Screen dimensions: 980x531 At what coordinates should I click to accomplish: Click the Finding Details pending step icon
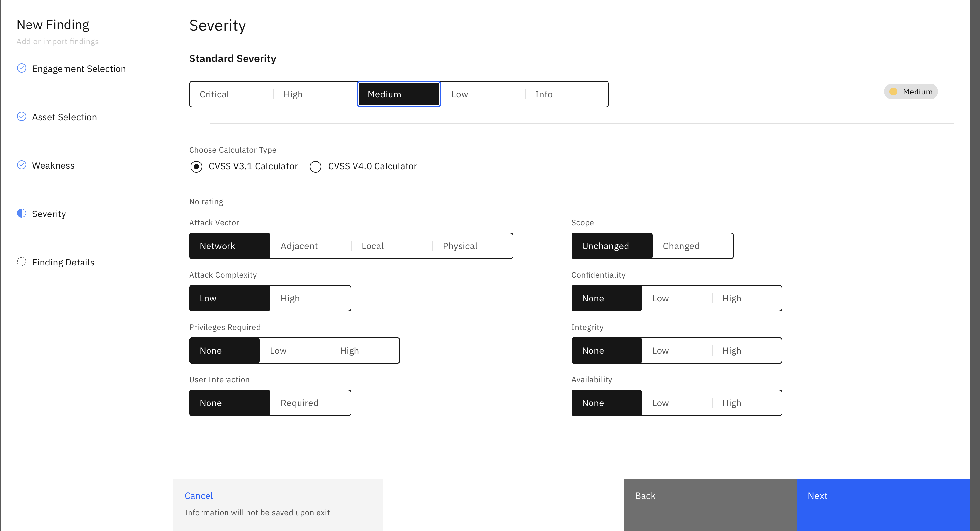[x=22, y=262]
